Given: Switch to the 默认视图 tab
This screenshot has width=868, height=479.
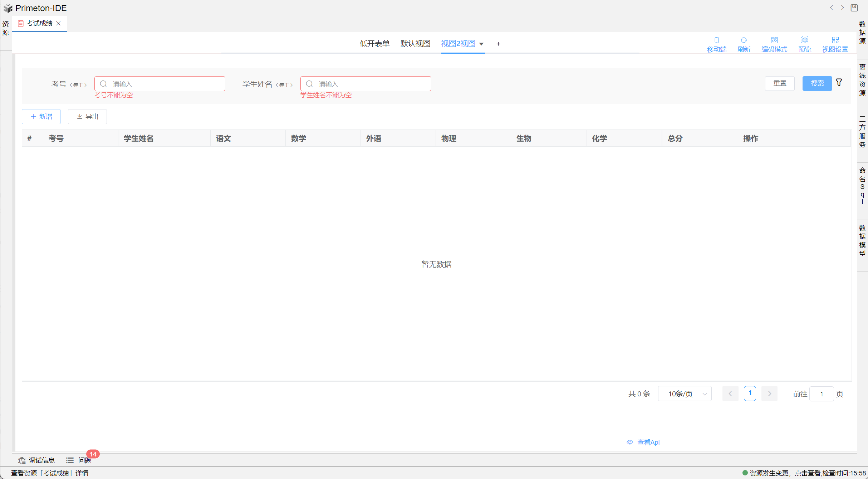Looking at the screenshot, I should click(x=415, y=44).
